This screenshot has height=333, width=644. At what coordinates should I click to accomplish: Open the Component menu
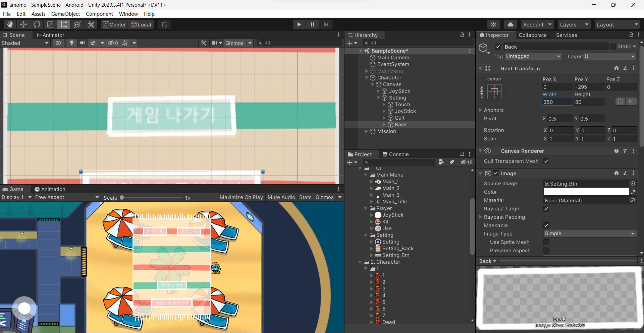pyautogui.click(x=99, y=14)
